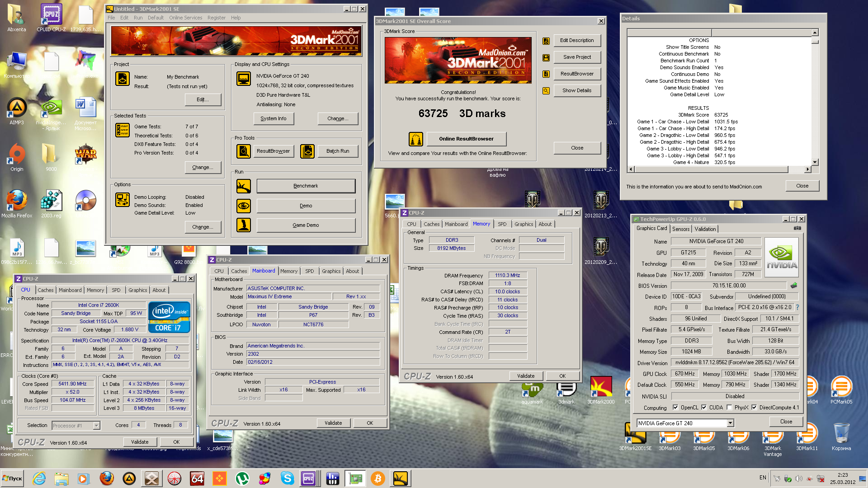Click the bus interface question mark in GPU-Z
Image resolution: width=868 pixels, height=488 pixels.
pyautogui.click(x=797, y=307)
